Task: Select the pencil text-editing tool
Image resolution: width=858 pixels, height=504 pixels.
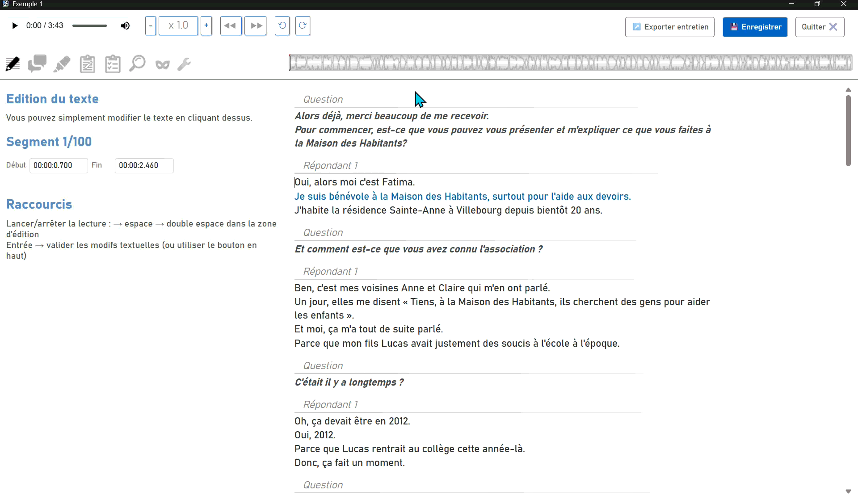Action: click(13, 64)
